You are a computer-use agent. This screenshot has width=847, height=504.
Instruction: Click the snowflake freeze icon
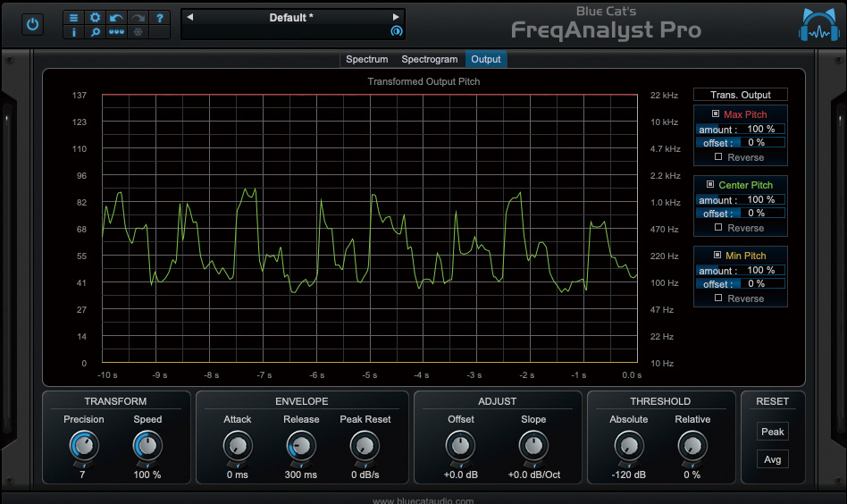[138, 32]
